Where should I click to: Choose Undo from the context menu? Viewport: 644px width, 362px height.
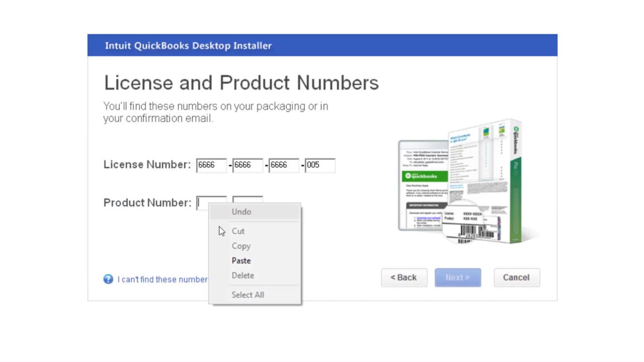(255, 212)
